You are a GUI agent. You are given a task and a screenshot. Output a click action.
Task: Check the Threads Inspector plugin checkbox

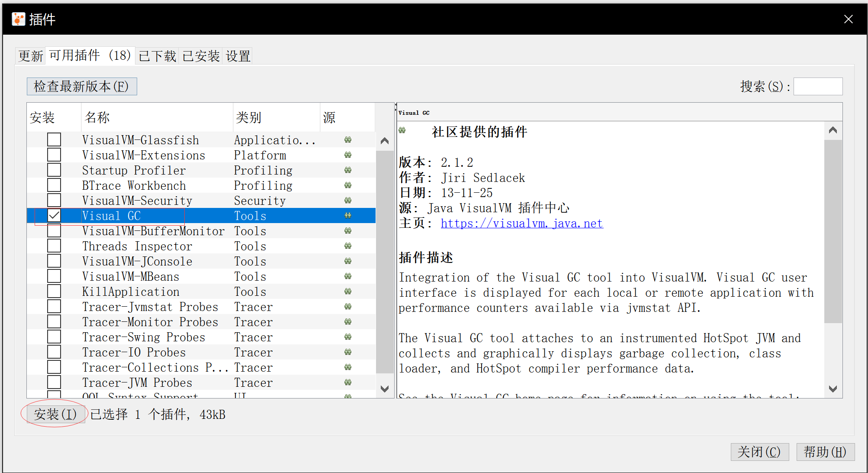tap(54, 246)
